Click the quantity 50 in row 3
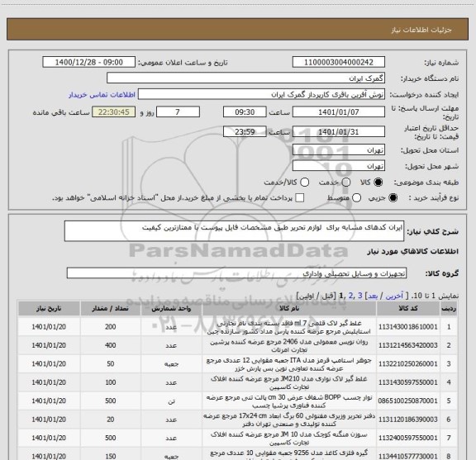Image resolution: width=476 pixels, height=460 pixels. pyautogui.click(x=111, y=364)
